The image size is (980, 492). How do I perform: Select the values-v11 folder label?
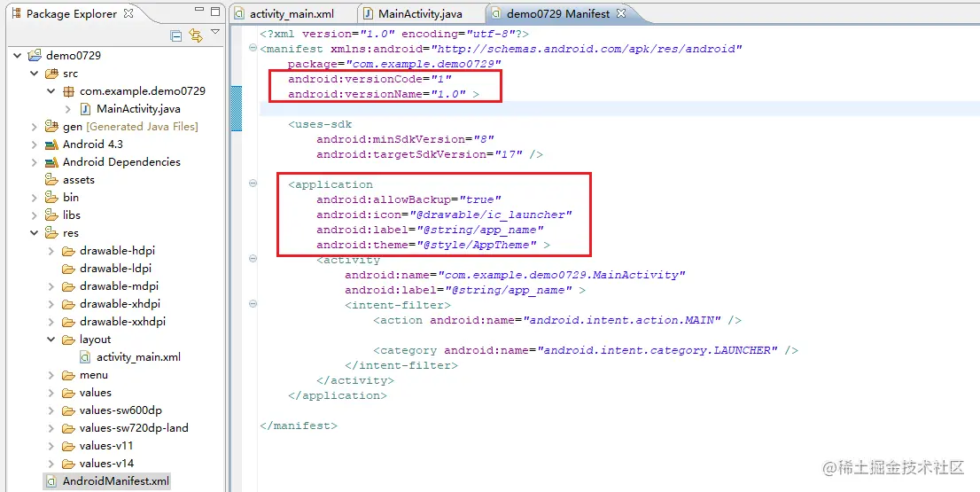pos(106,447)
